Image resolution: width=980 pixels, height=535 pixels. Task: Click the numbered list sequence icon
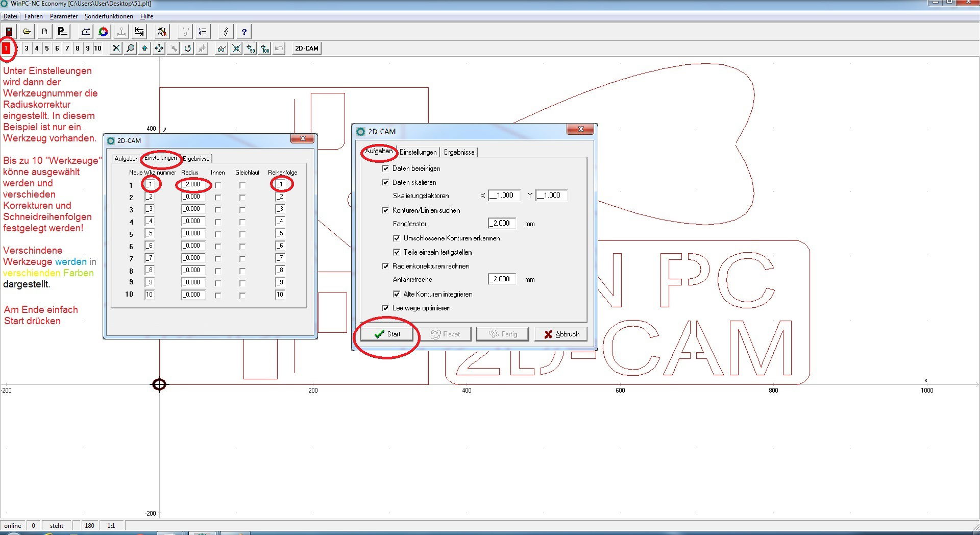point(202,31)
